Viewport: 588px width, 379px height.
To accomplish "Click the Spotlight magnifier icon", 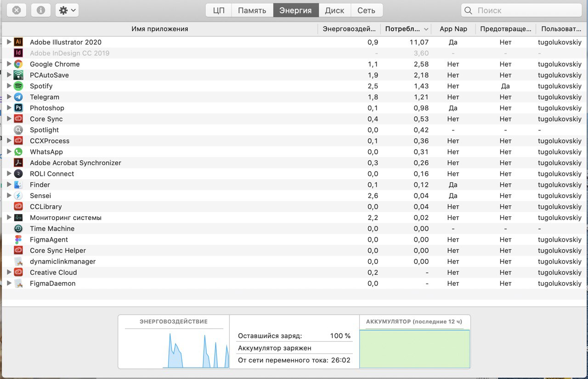I will click(x=18, y=130).
